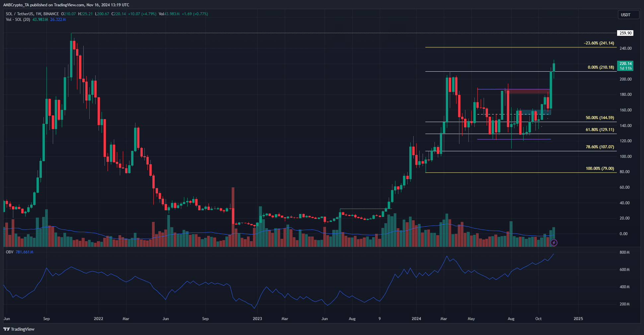Click the 60.00 price axis label

624,187
